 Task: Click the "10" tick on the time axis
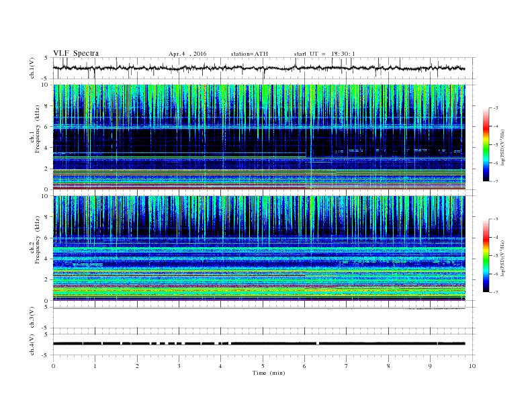[x=472, y=366]
